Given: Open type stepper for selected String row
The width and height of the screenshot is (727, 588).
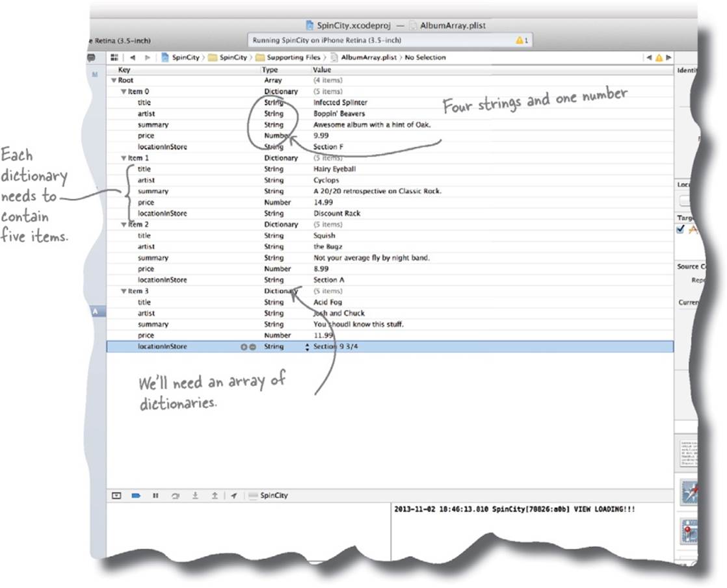Looking at the screenshot, I should (x=307, y=346).
